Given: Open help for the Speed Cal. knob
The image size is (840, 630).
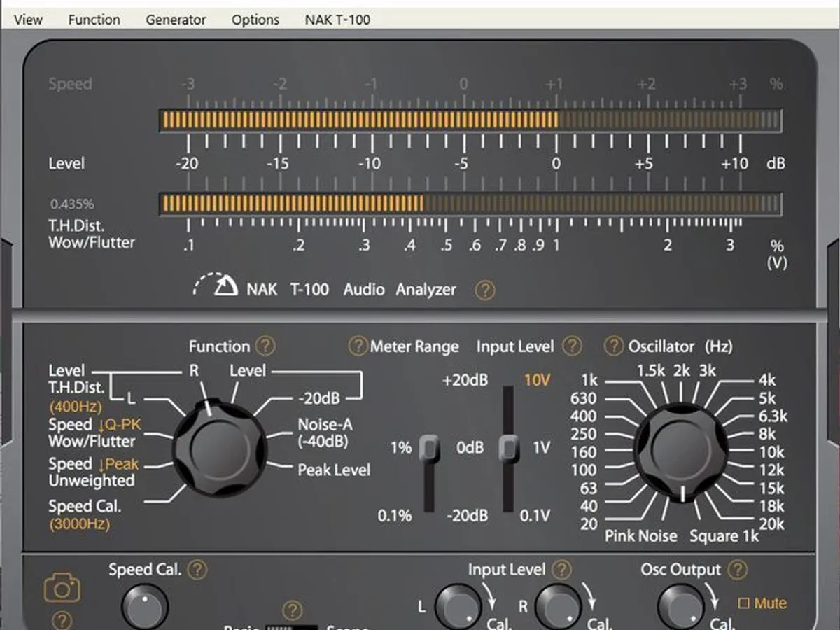Looking at the screenshot, I should pos(198,570).
